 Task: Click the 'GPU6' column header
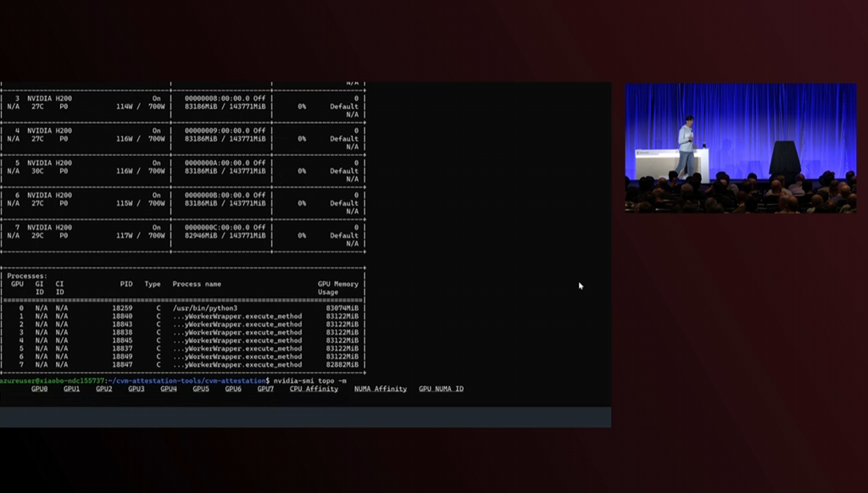(233, 389)
